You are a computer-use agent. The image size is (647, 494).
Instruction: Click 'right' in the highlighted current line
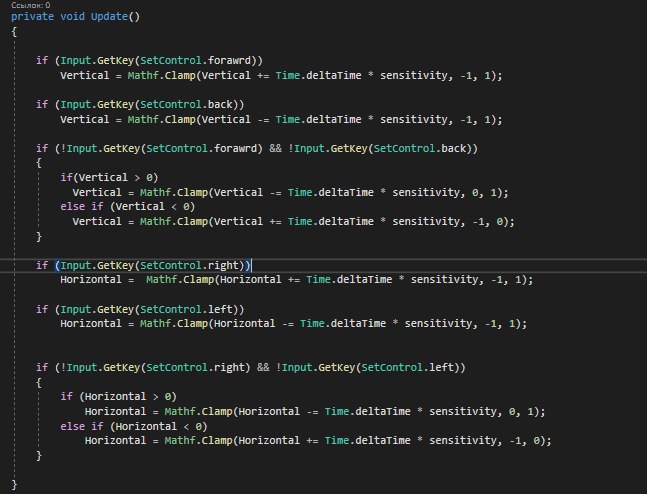coord(223,265)
